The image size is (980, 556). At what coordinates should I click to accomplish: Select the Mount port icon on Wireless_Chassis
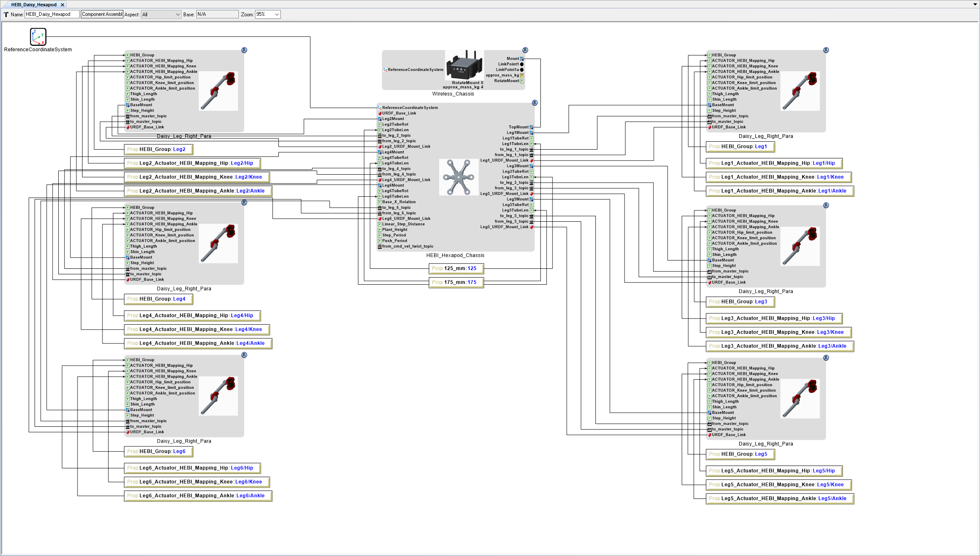[521, 58]
